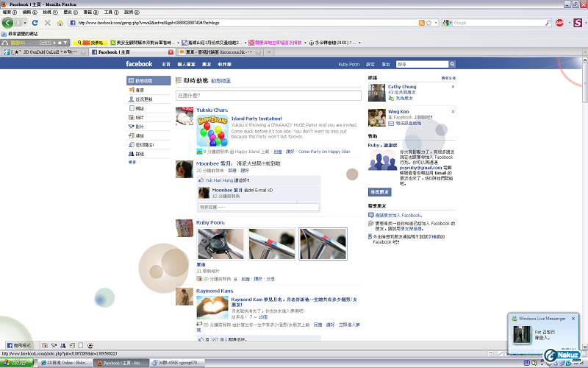Switch to the Messenger group taskbar window

click(x=177, y=363)
